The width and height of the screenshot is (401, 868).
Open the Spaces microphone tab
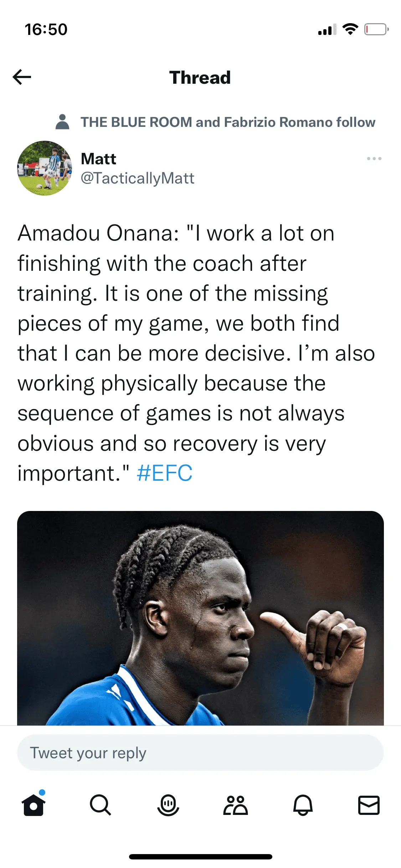[168, 805]
